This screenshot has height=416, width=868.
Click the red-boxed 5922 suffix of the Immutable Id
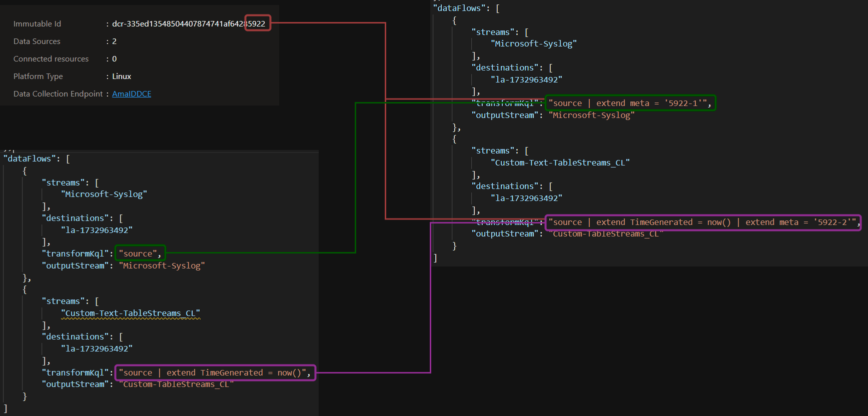click(x=257, y=23)
